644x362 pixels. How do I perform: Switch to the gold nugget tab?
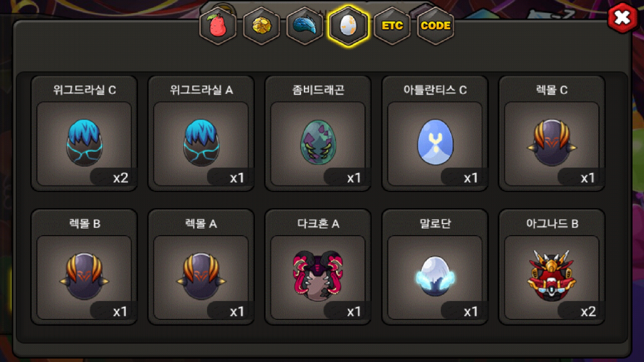[261, 26]
